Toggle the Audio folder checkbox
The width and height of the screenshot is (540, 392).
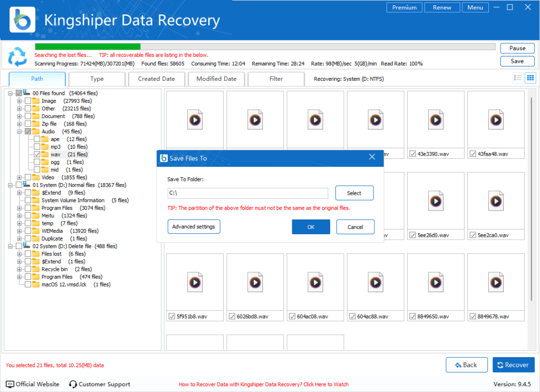tap(28, 131)
